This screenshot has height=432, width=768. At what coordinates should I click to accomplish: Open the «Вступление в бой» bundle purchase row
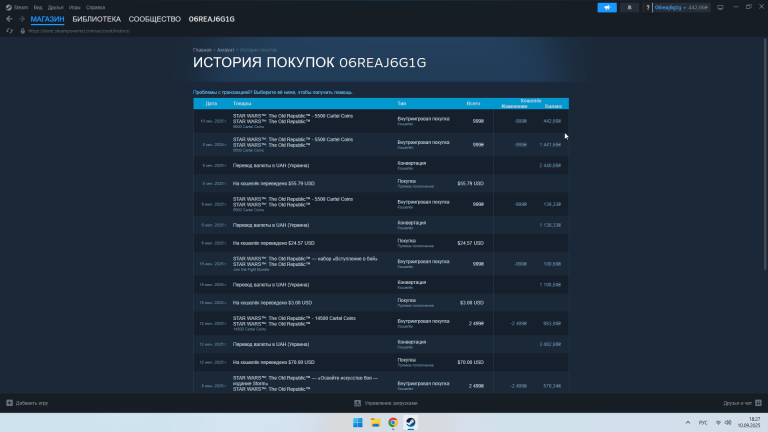point(381,264)
